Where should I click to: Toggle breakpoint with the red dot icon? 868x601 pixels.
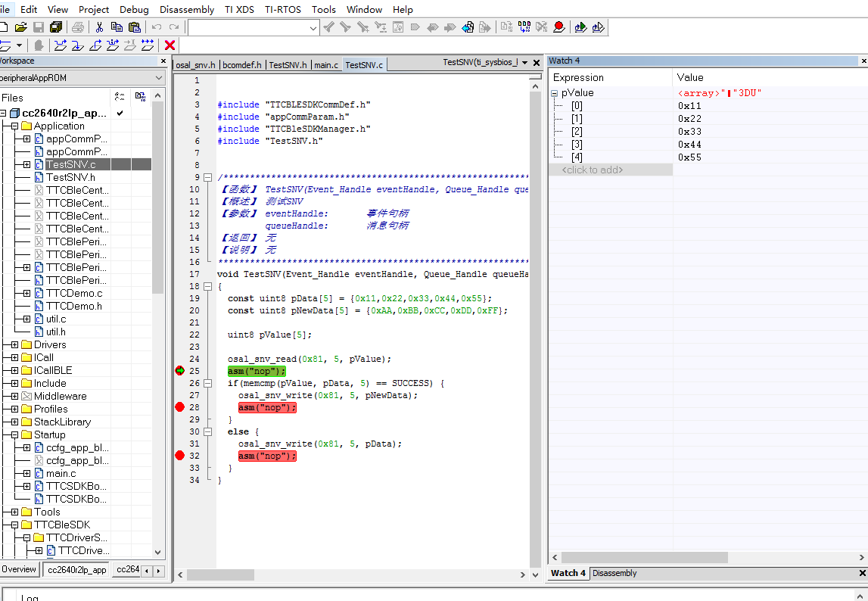[x=559, y=27]
